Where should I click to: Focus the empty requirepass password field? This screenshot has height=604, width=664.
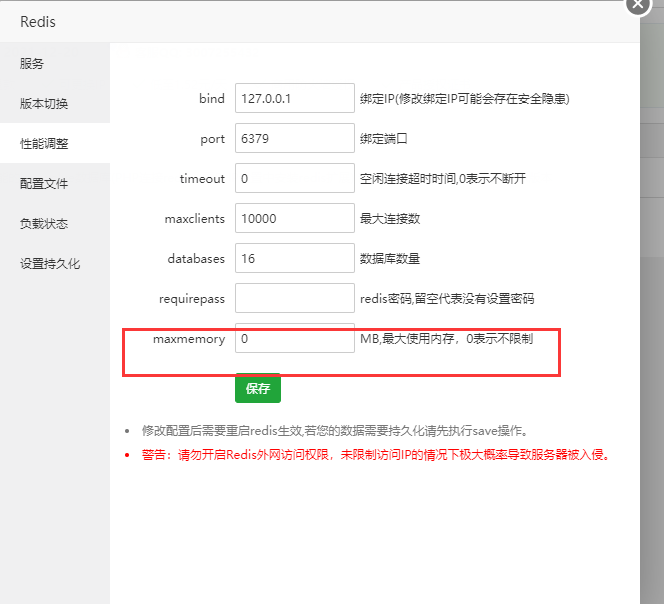[295, 298]
